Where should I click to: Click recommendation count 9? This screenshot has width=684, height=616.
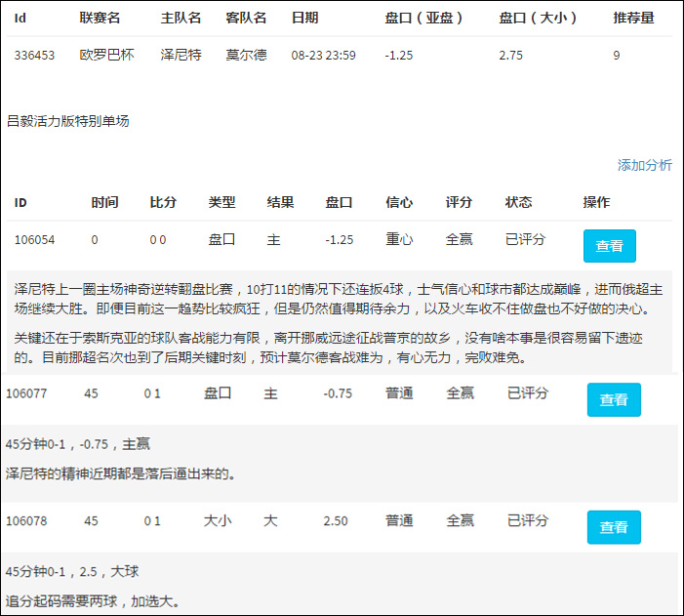(617, 55)
